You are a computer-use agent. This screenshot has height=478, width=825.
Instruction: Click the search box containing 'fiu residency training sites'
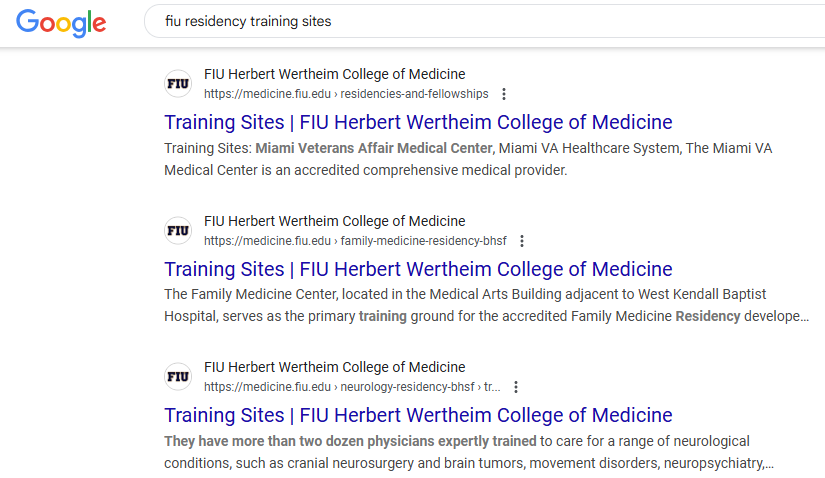(x=484, y=21)
